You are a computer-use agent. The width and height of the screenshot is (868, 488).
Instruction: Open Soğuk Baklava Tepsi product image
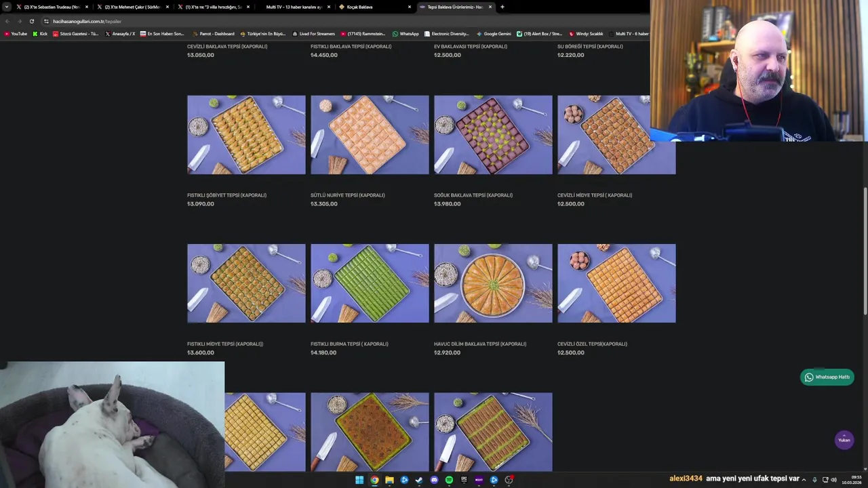coord(493,135)
